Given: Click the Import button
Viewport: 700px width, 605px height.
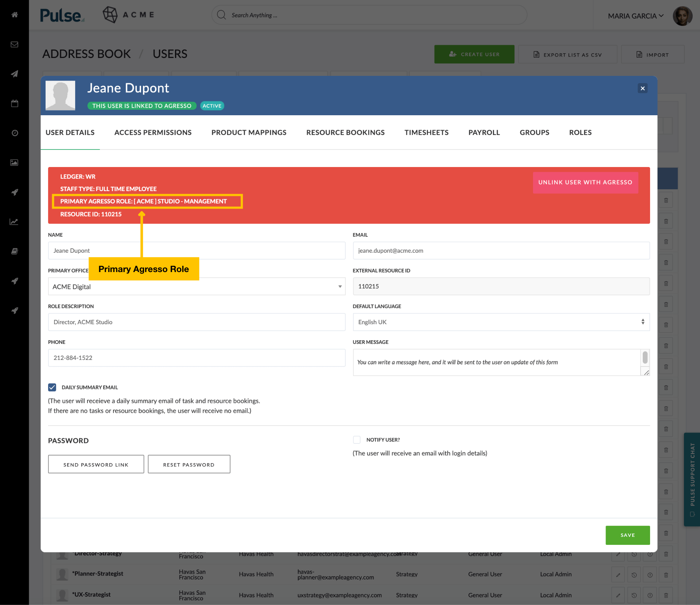Looking at the screenshot, I should pyautogui.click(x=652, y=54).
